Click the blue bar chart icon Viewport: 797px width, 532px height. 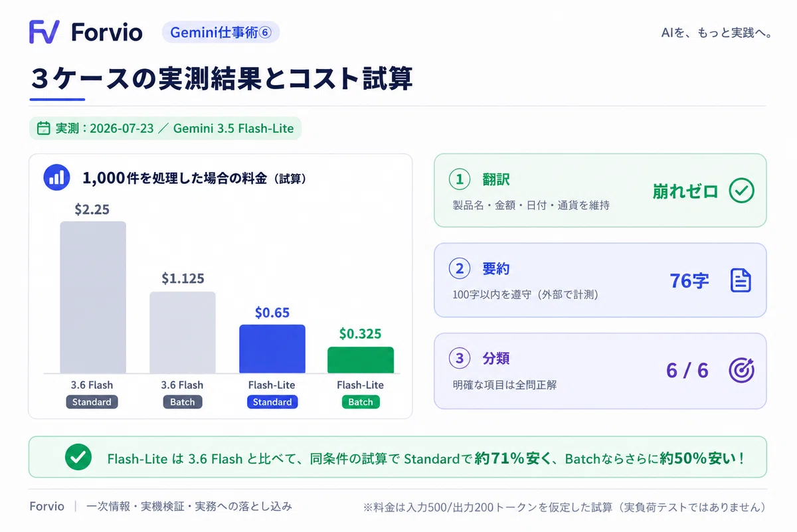(x=56, y=177)
